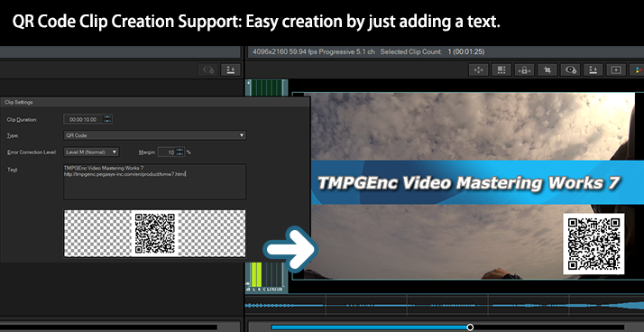The image size is (644, 332).
Task: Decrease Margin with down stepper
Action: click(179, 154)
